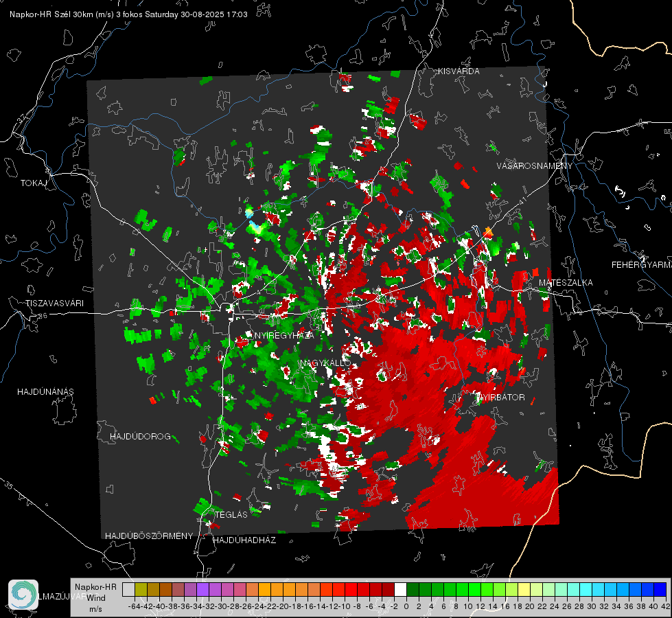Select the TÉGLÁS town label
The width and height of the screenshot is (672, 618).
click(231, 515)
